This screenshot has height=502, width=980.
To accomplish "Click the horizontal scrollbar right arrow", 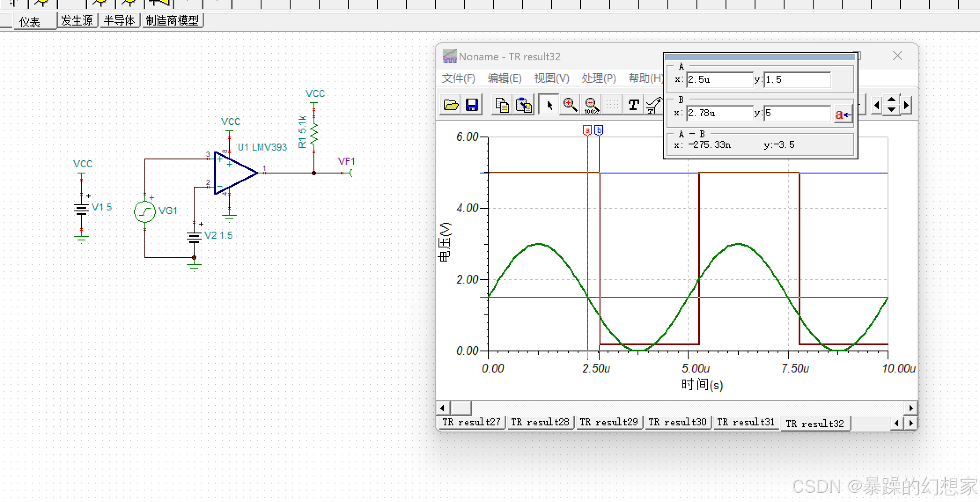I will point(911,408).
